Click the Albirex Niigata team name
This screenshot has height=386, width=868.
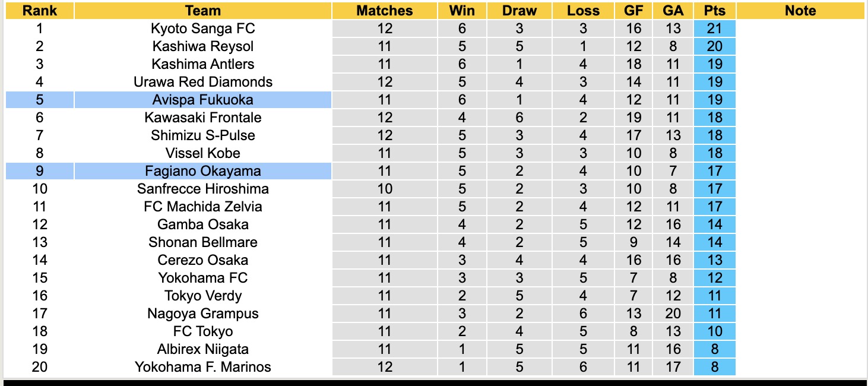coord(202,349)
